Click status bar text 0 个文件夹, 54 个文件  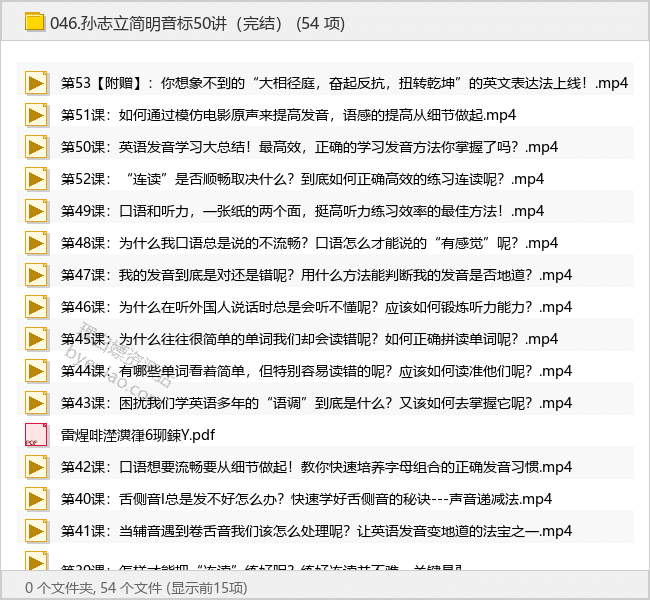tap(136, 588)
